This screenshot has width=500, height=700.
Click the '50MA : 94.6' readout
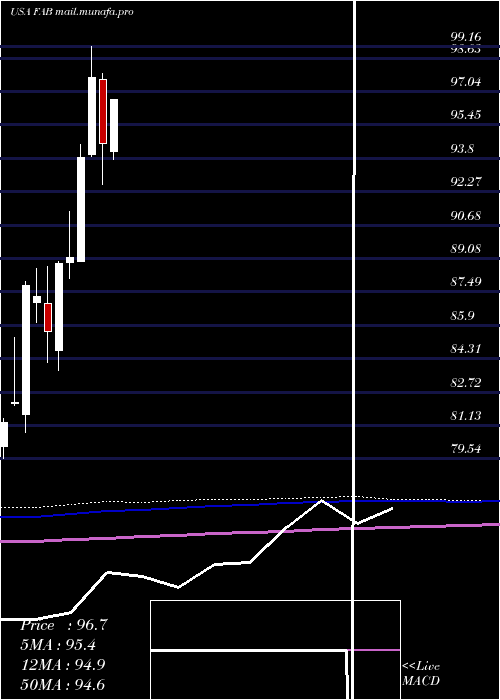62,684
